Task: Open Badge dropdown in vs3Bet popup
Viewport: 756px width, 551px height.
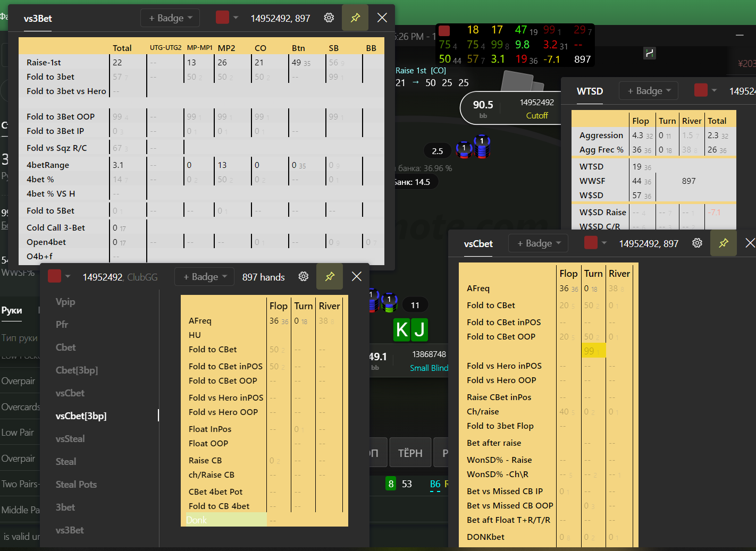Action: 170,18
